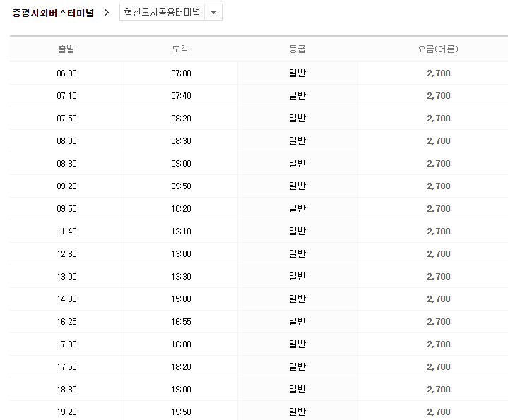The height and width of the screenshot is (420, 508).
Task: Click the 증평시외버스터미널 departure terminal label
Action: coord(53,13)
